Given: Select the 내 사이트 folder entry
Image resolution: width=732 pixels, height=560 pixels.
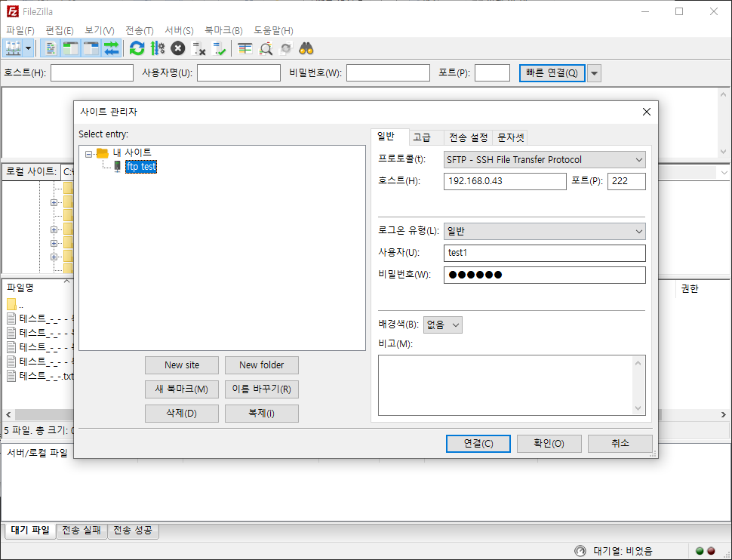Looking at the screenshot, I should (x=131, y=152).
